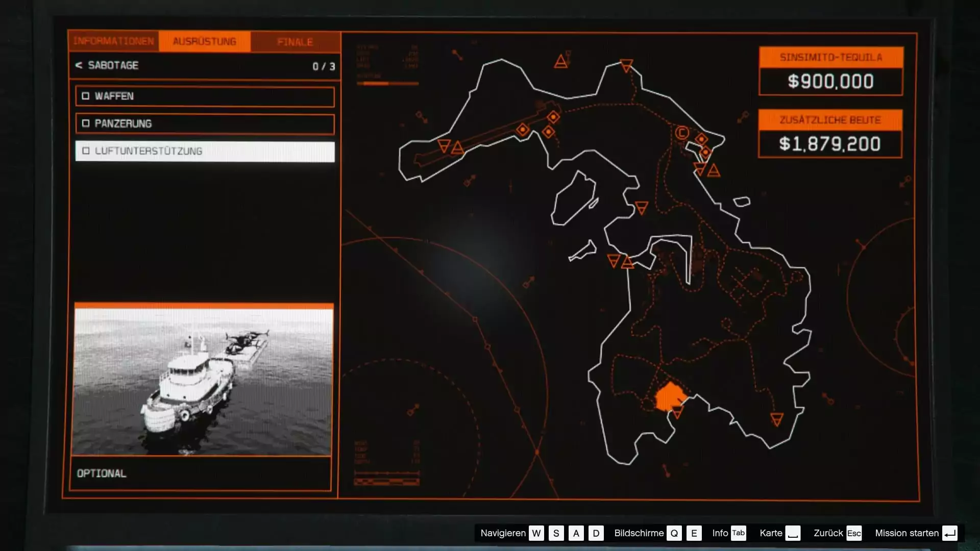The height and width of the screenshot is (551, 980).
Task: Click the tugboat preview thumbnail
Action: [203, 380]
